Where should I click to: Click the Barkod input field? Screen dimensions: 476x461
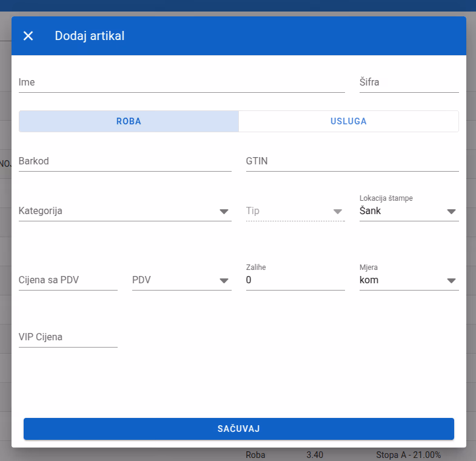[x=125, y=161]
